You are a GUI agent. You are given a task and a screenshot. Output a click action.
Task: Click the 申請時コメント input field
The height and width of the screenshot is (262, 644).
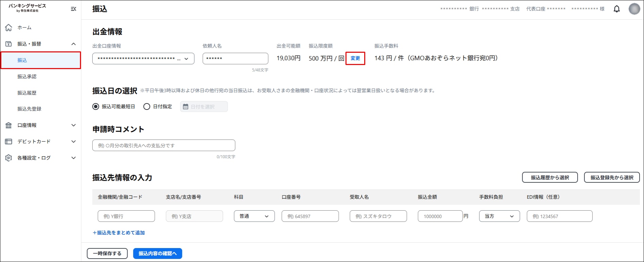coord(163,145)
